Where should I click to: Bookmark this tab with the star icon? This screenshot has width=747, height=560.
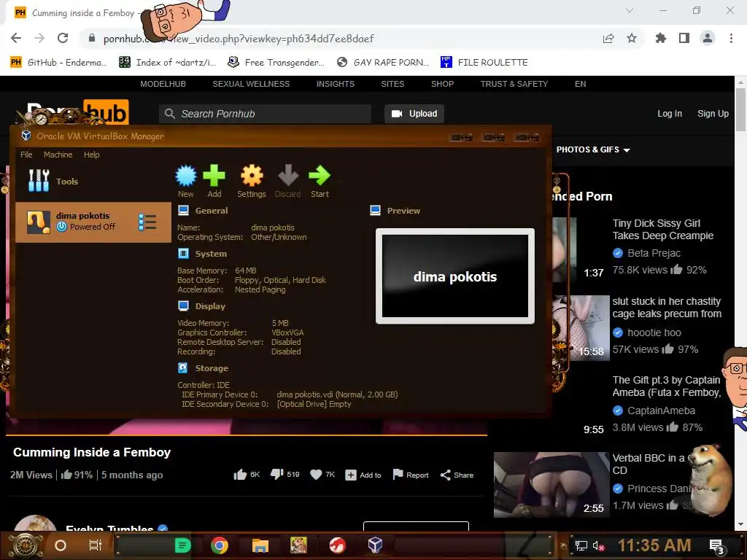point(632,38)
